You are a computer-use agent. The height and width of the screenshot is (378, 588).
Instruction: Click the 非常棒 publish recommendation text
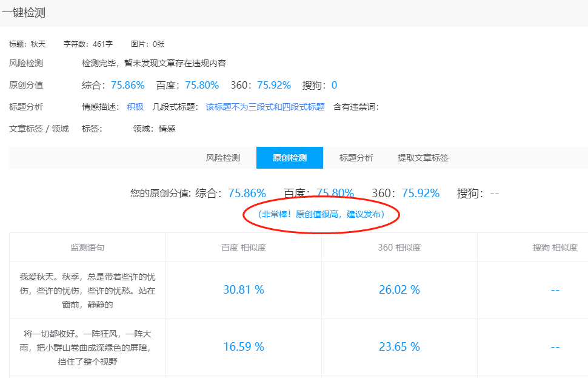point(321,215)
